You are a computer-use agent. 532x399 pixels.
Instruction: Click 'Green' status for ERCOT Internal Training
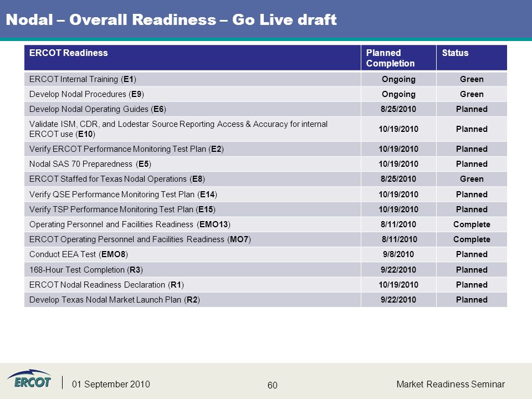pyautogui.click(x=472, y=79)
